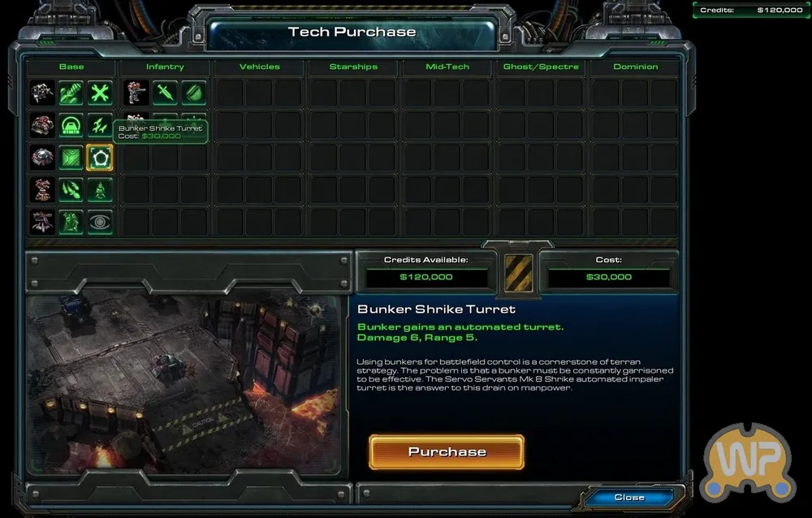The height and width of the screenshot is (518, 812).
Task: Click the Vehicles category header
Action: (260, 67)
